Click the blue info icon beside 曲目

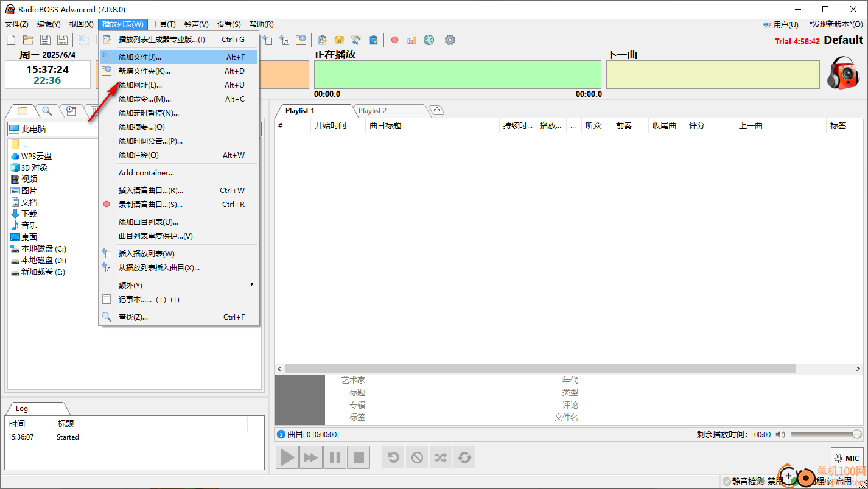[x=281, y=434]
